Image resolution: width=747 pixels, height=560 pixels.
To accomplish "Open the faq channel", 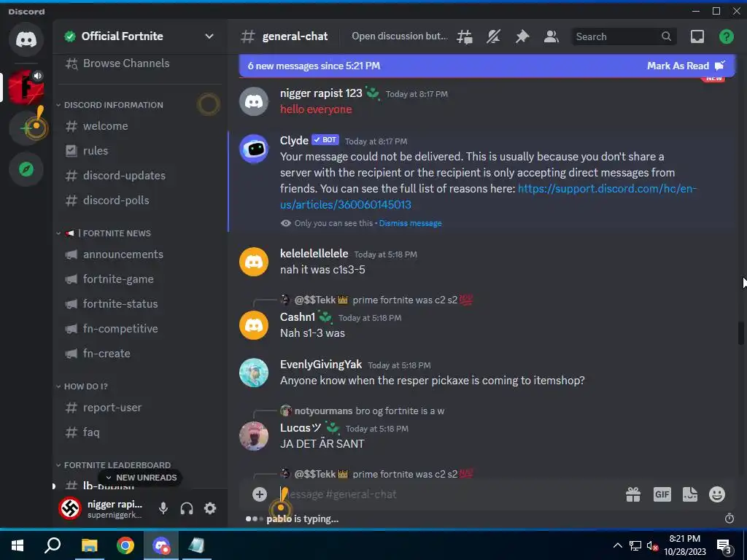I will [x=140, y=432].
